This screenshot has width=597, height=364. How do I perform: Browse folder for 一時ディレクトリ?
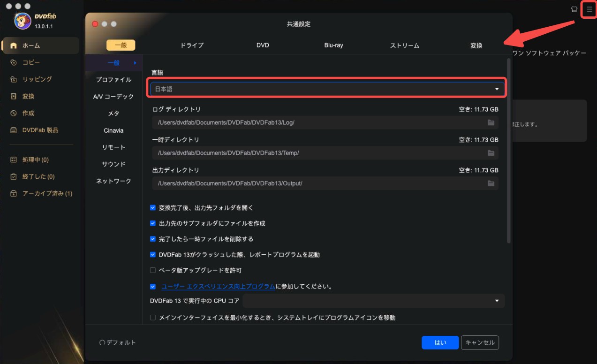(x=491, y=153)
